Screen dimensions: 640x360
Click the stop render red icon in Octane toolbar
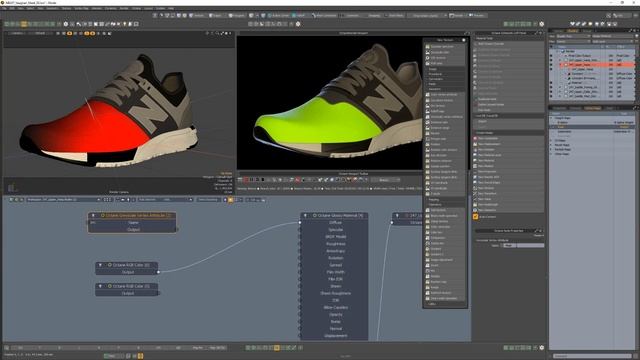(x=246, y=180)
